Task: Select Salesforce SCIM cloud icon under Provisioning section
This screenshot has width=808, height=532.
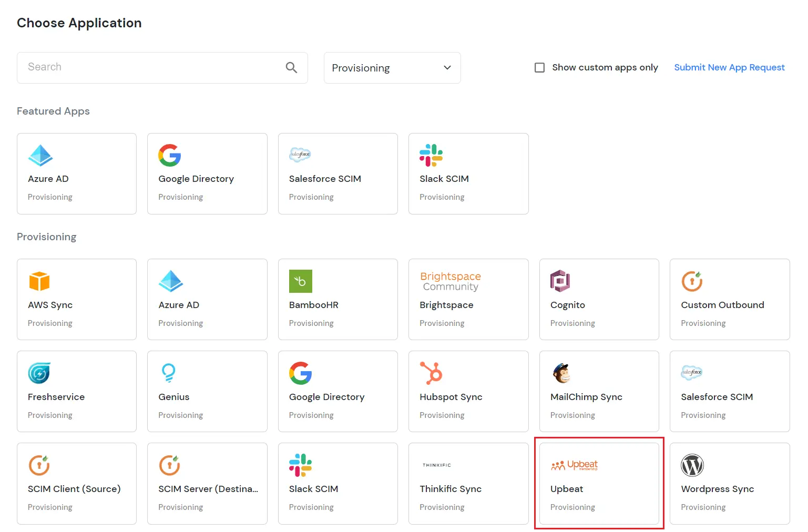Action: coord(692,373)
